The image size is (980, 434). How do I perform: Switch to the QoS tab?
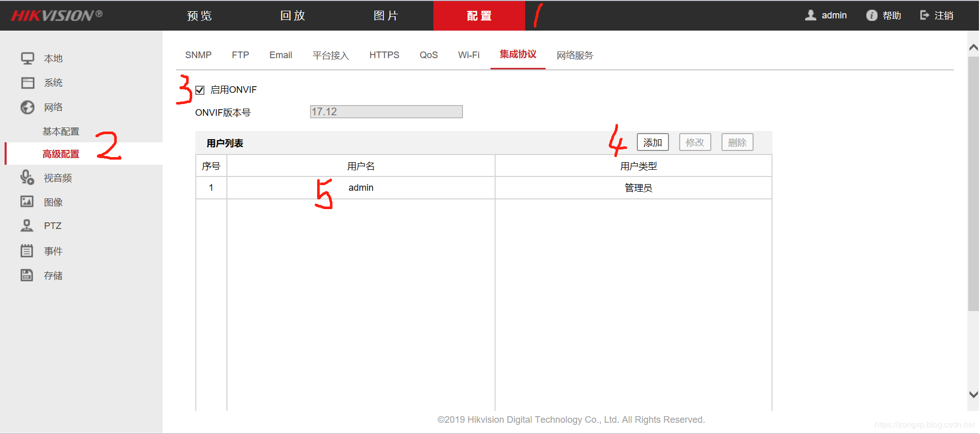pyautogui.click(x=429, y=55)
